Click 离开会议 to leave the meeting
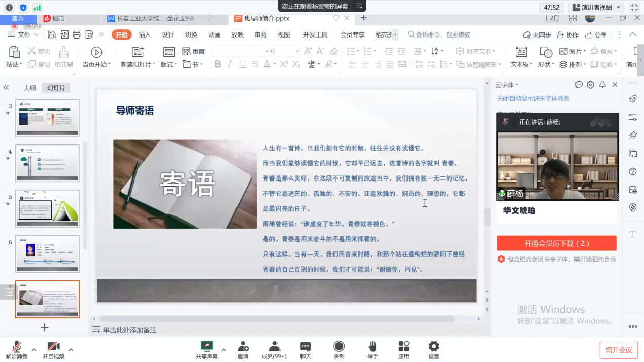The width and height of the screenshot is (644, 362). tap(618, 350)
